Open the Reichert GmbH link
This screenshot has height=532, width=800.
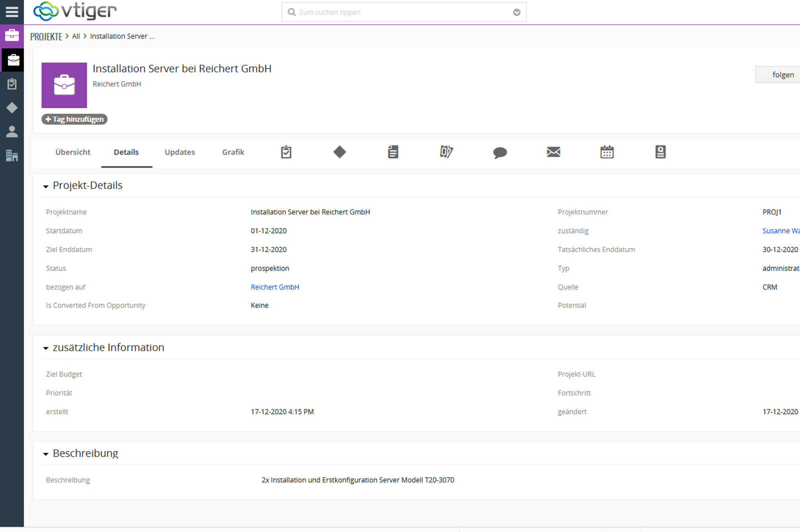point(275,287)
